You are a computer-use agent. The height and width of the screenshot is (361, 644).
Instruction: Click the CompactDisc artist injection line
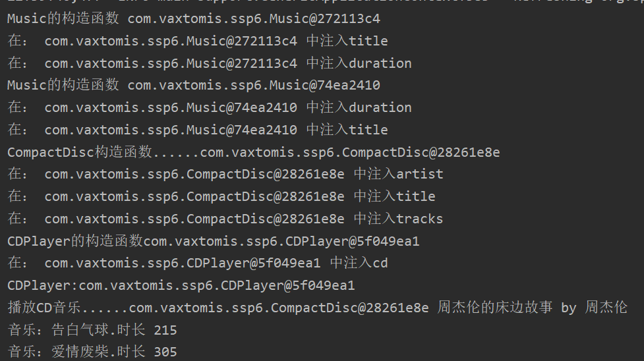click(x=225, y=174)
